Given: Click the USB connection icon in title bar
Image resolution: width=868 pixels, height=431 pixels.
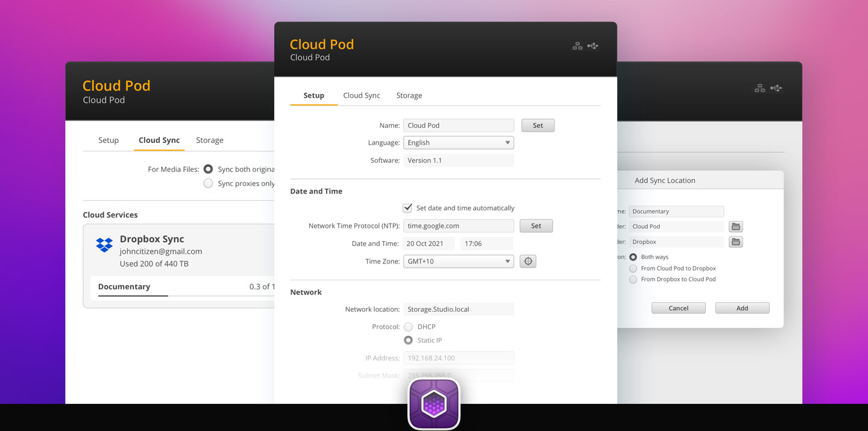Looking at the screenshot, I should tap(593, 46).
